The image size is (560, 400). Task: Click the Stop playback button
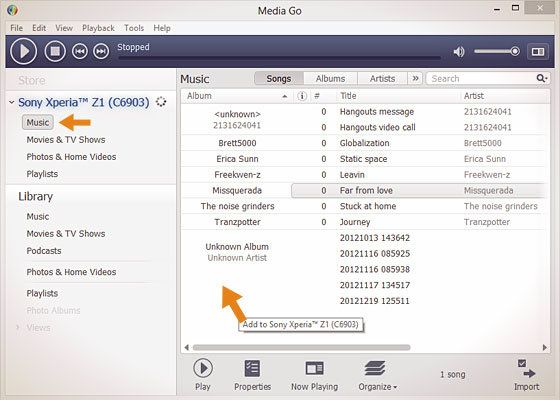pyautogui.click(x=55, y=51)
